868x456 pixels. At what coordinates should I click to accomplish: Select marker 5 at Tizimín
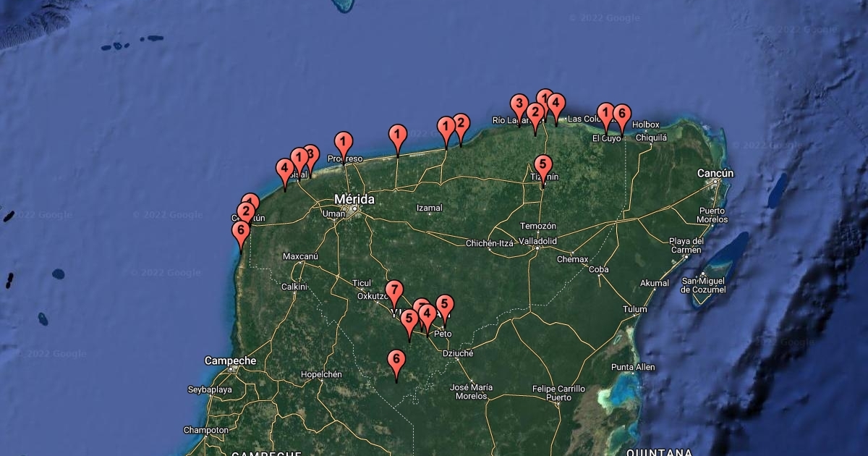tap(543, 166)
